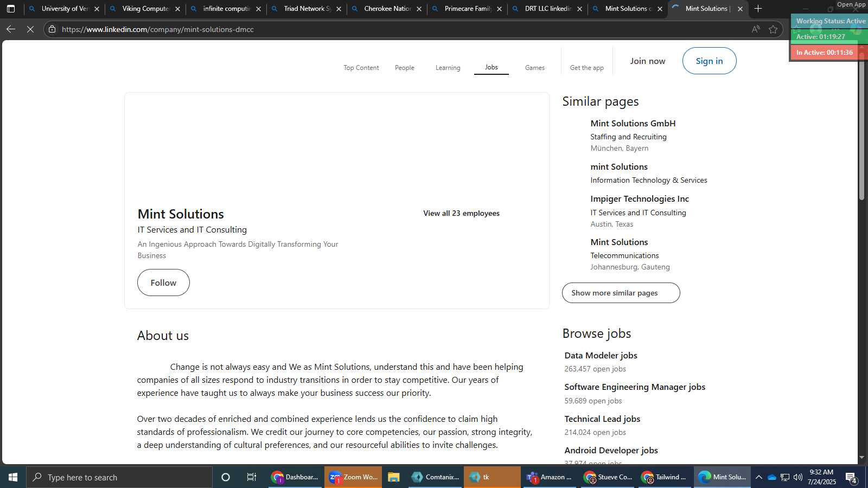
Task: Open notification center icon
Action: (x=851, y=478)
